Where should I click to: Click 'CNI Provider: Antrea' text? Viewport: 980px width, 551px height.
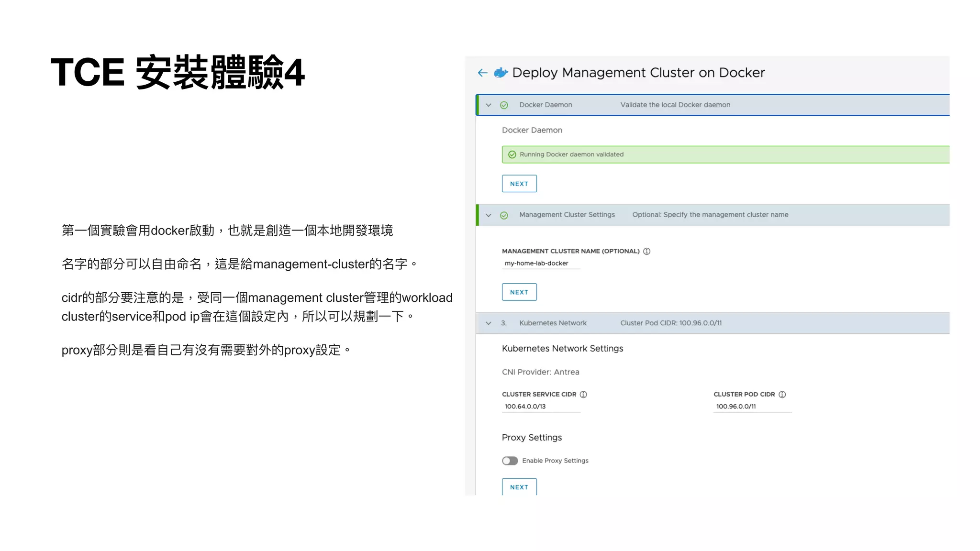coord(540,372)
